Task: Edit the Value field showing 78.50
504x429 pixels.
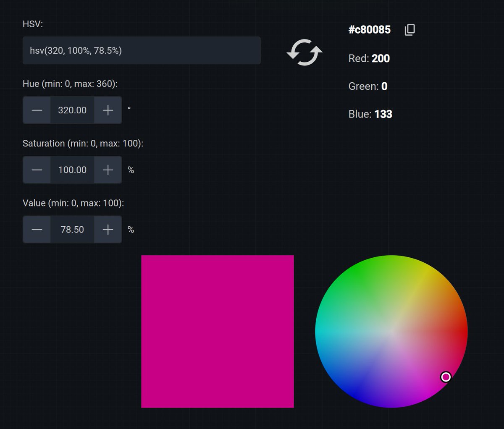Action: coord(72,229)
